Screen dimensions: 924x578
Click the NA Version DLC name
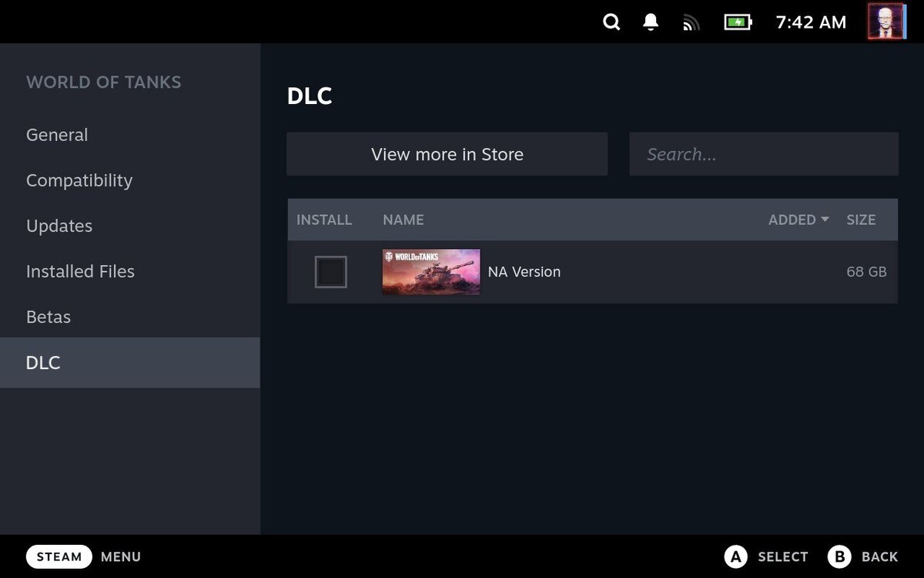[524, 272]
